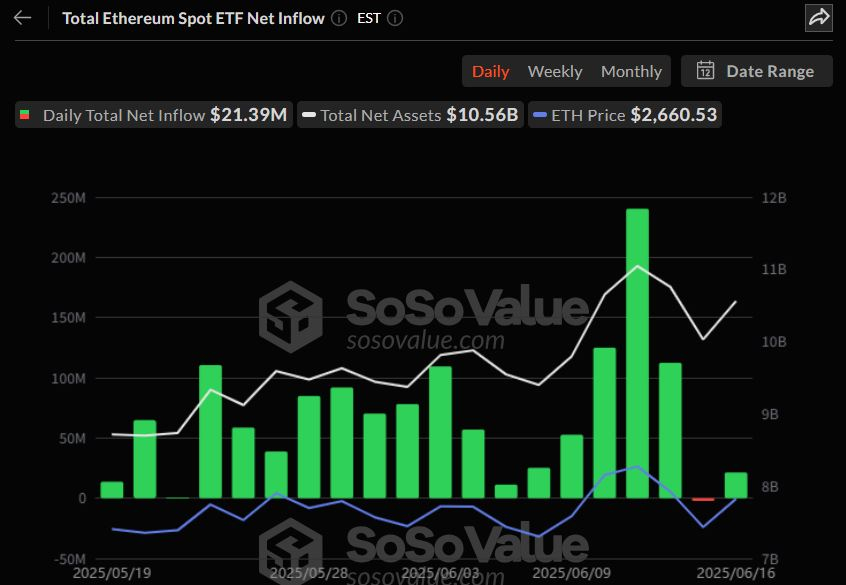Switch to the Monthly tab

click(x=631, y=71)
